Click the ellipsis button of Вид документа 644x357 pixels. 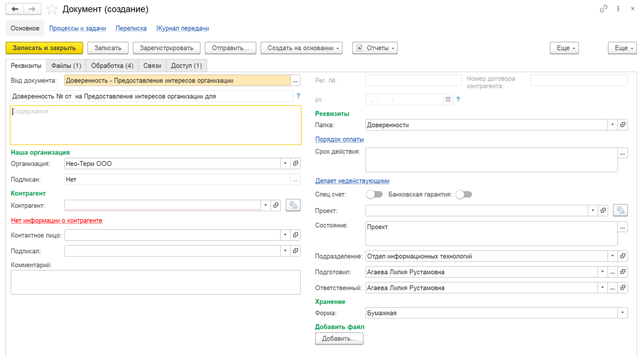point(295,81)
